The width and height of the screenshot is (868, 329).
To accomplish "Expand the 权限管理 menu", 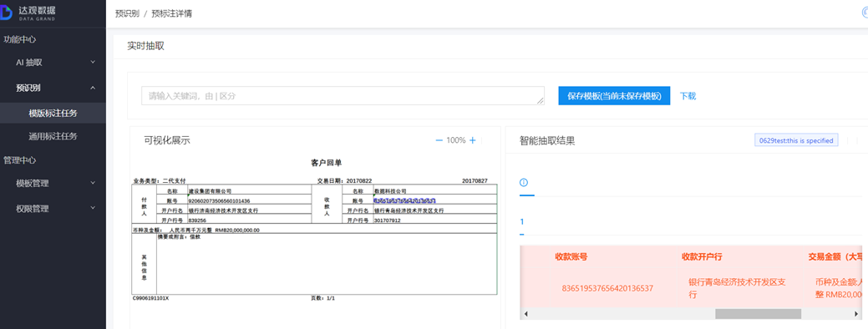I will tap(53, 209).
